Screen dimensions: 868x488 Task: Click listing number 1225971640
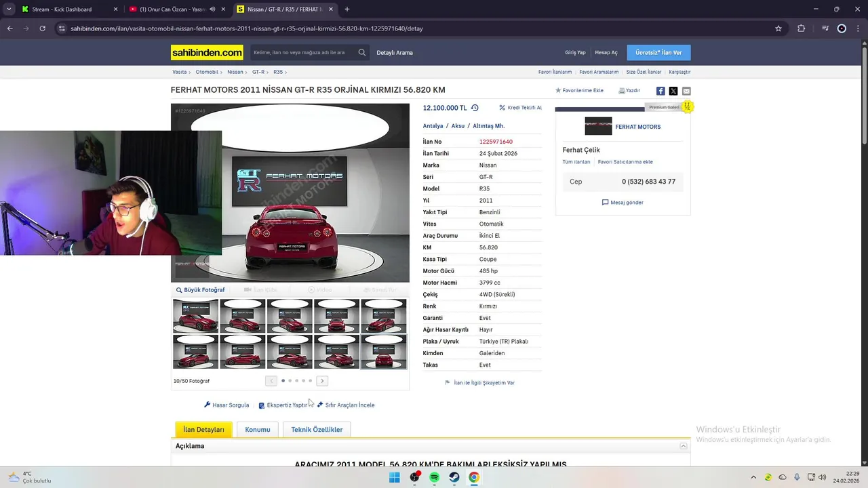pyautogui.click(x=496, y=142)
